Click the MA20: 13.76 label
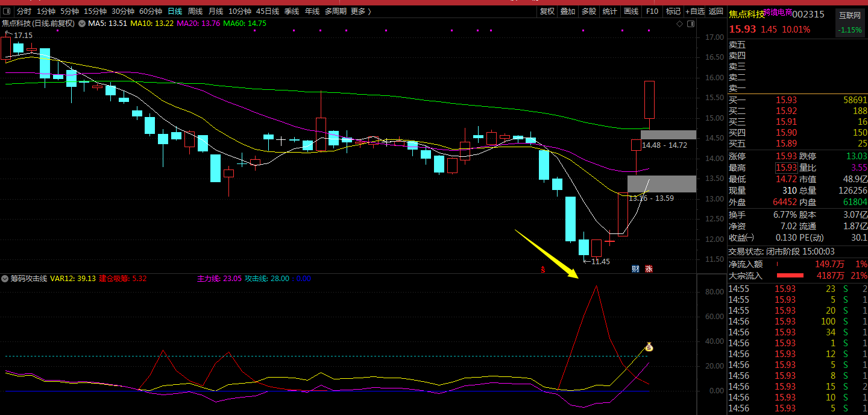868x415 pixels. pyautogui.click(x=198, y=24)
